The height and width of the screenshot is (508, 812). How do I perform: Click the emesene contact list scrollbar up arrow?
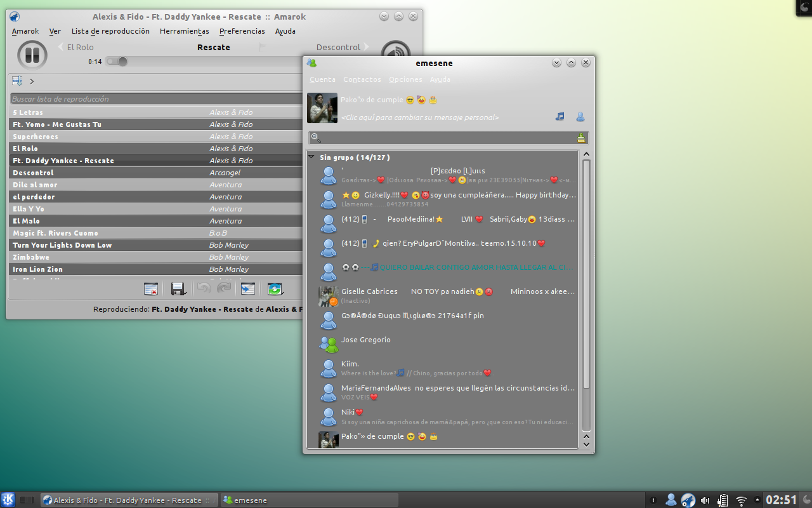(x=586, y=154)
